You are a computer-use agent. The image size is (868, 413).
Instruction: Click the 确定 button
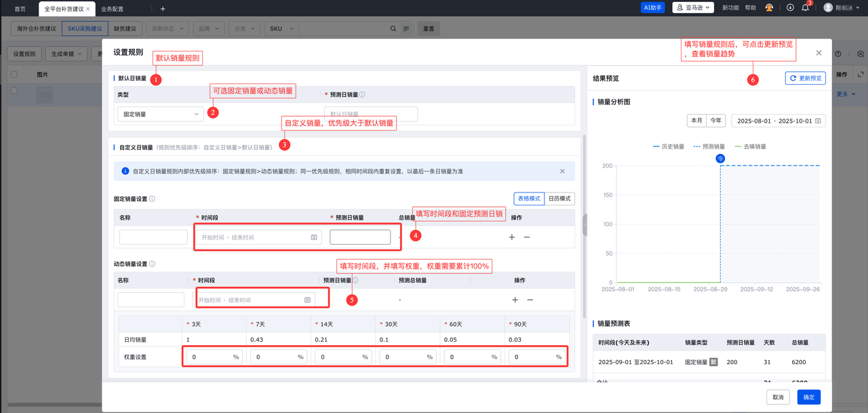click(808, 397)
